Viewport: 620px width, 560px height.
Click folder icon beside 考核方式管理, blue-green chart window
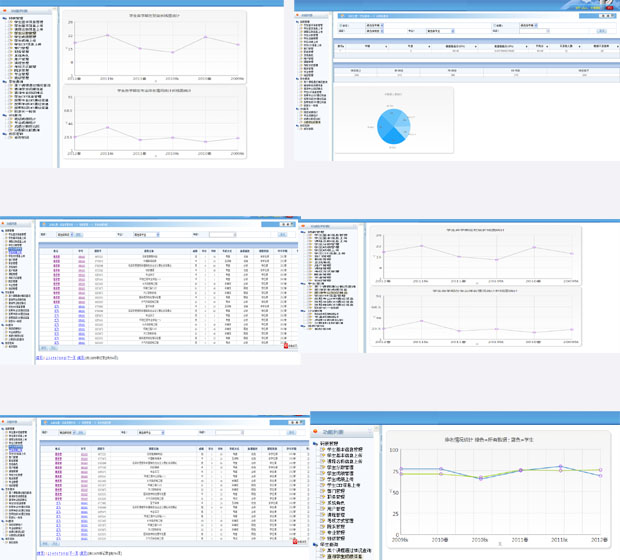click(322, 520)
